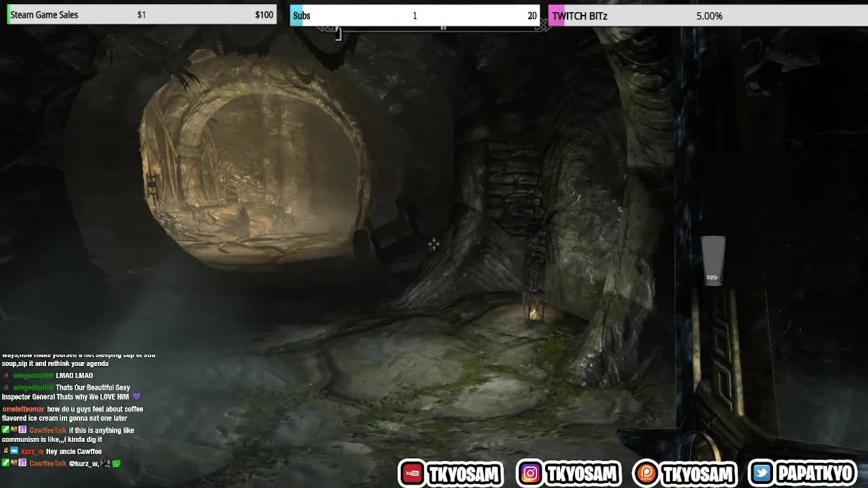Click the "Hey uncle Cawffee" chat message
Image resolution: width=868 pixels, height=488 pixels.
coord(74,451)
